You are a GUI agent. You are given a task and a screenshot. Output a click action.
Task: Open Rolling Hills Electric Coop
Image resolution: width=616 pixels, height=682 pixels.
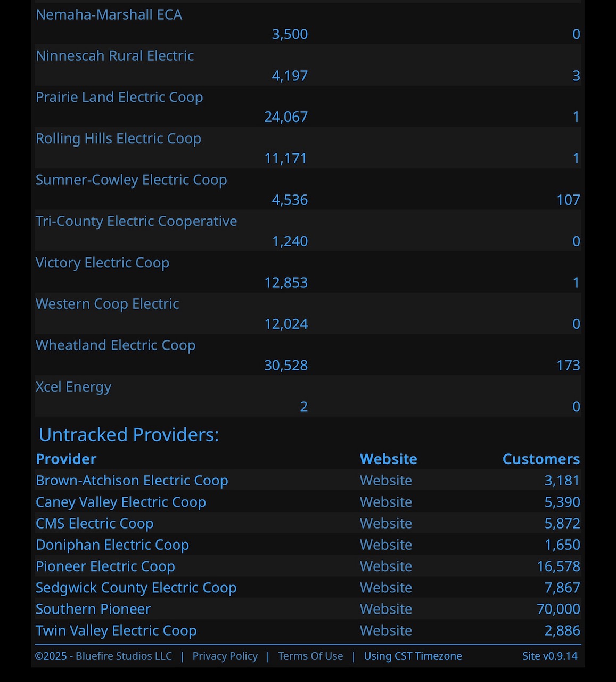[118, 139]
